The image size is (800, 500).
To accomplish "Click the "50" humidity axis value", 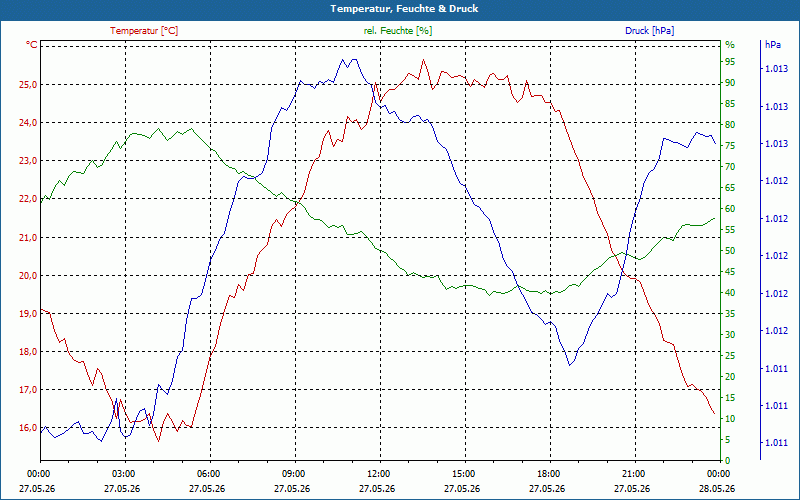I will [730, 251].
